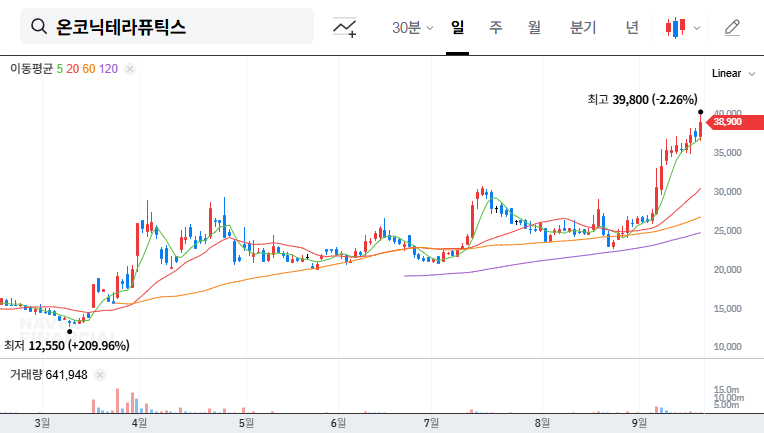Click the 7월 date axis label
Screen dimensions: 764x433
431,423
